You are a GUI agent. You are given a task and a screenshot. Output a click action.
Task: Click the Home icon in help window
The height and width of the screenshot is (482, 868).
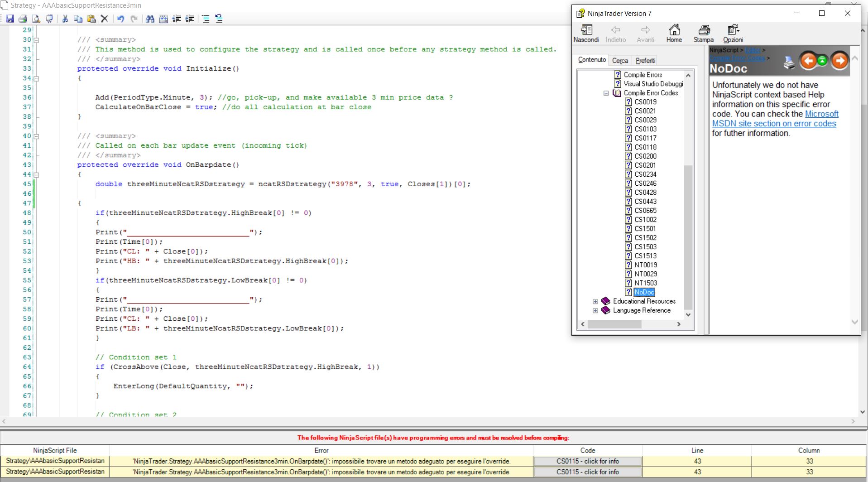674,34
